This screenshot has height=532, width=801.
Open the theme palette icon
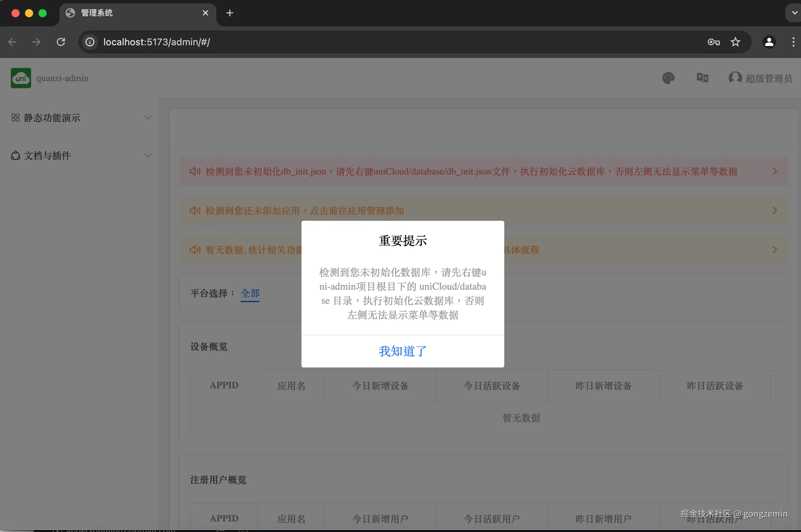point(669,78)
